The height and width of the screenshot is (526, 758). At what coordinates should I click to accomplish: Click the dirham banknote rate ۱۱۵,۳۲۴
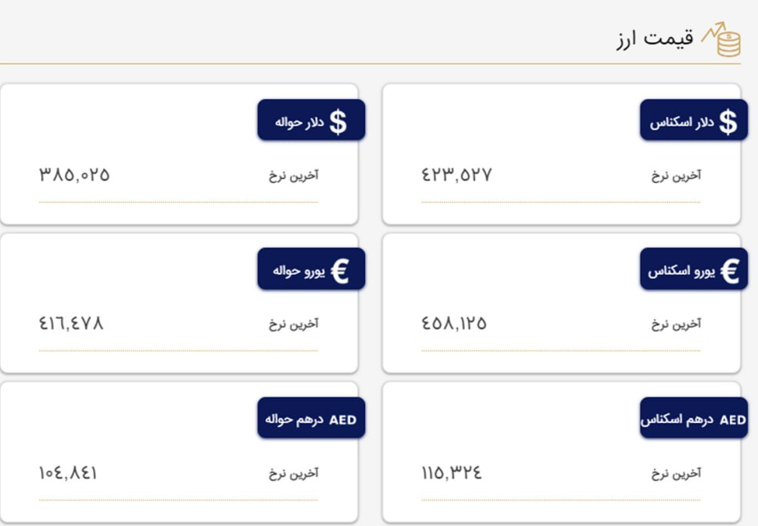point(452,472)
